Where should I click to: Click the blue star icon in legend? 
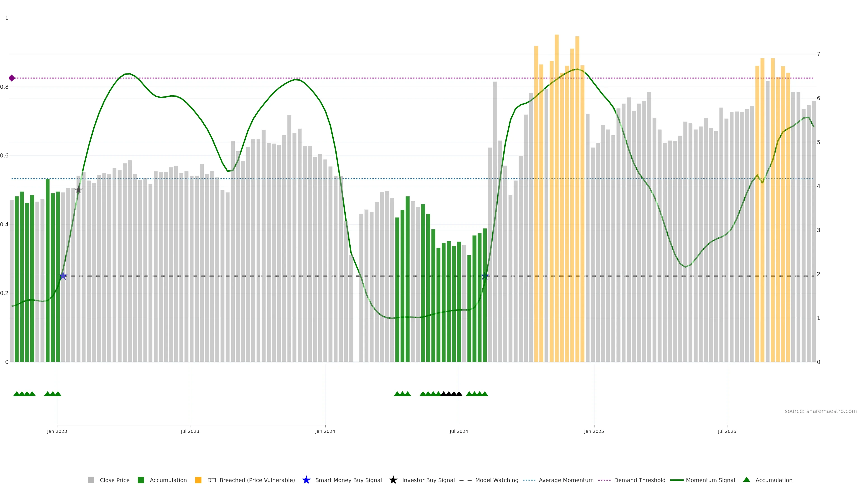pos(306,480)
